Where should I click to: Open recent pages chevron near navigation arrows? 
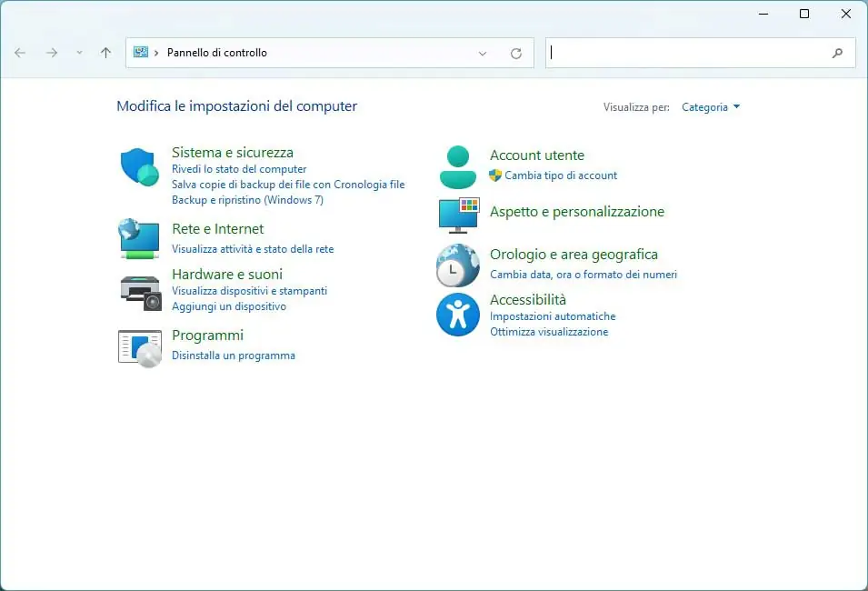click(80, 53)
